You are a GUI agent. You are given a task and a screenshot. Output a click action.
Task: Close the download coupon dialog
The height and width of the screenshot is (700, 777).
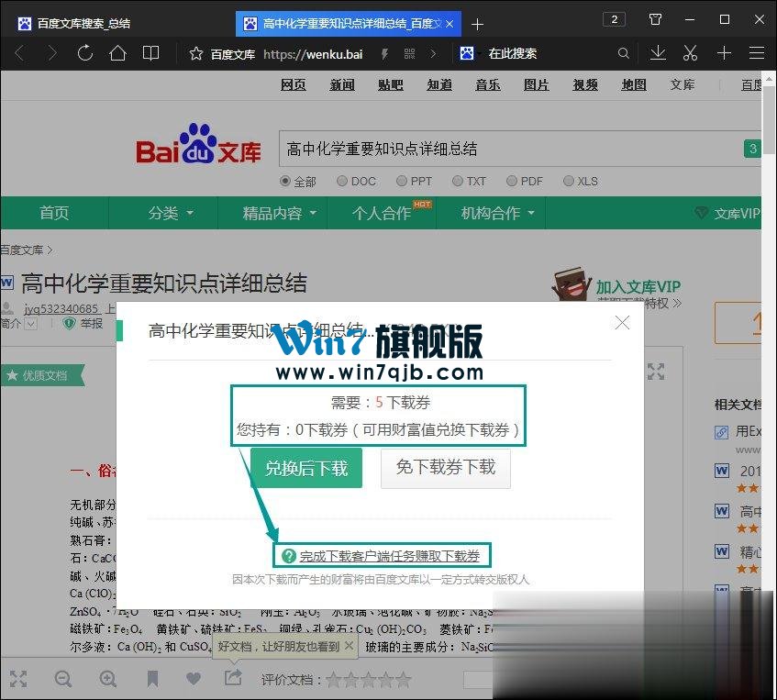(622, 323)
